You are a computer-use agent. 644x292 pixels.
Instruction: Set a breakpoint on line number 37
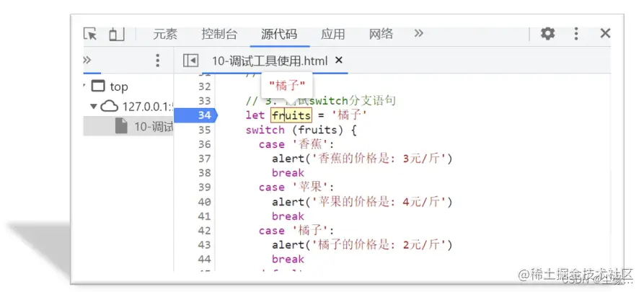pos(204,159)
